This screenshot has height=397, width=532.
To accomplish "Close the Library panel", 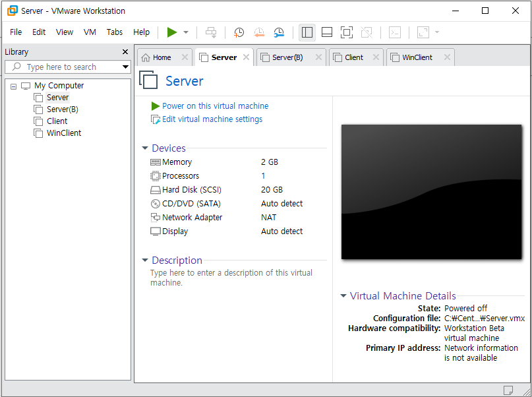I will [125, 51].
